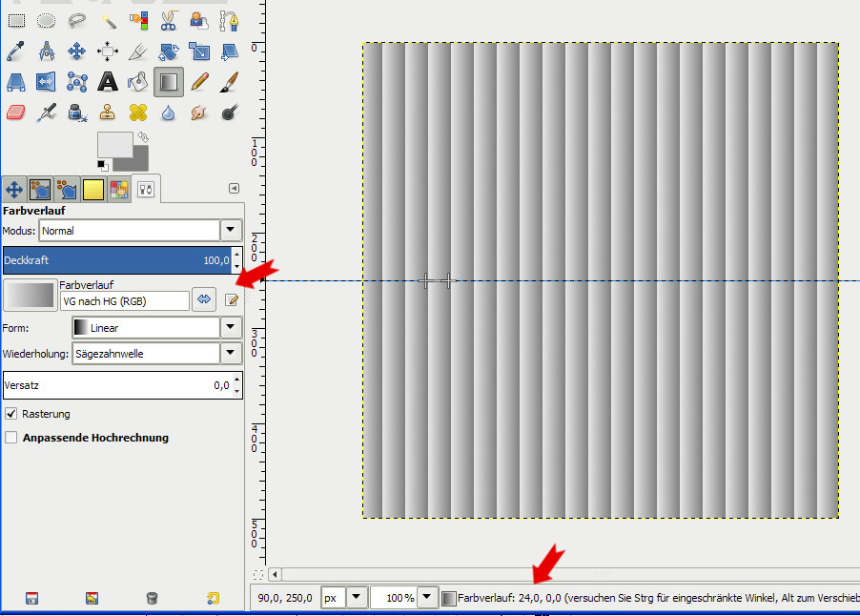Pick the Bucket Fill tool
The width and height of the screenshot is (860, 616).
tap(138, 82)
